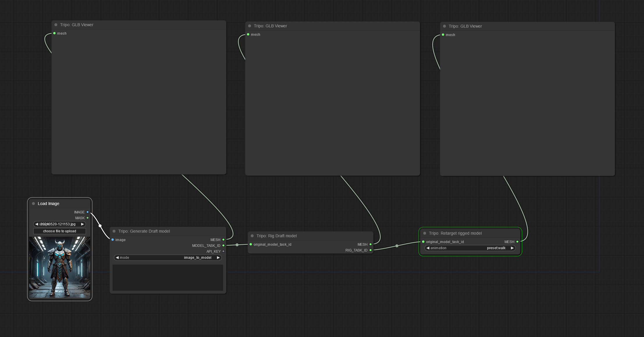Collapse the Load Image node via title dot
Screen dimensions: 644x337
click(33, 204)
